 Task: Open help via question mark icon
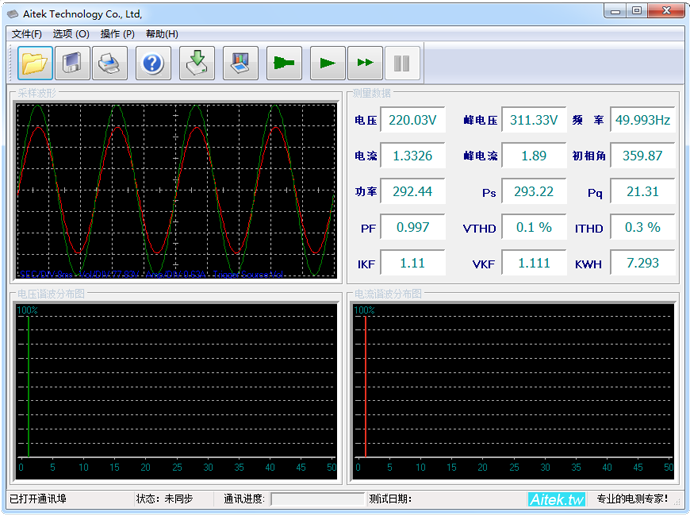152,63
